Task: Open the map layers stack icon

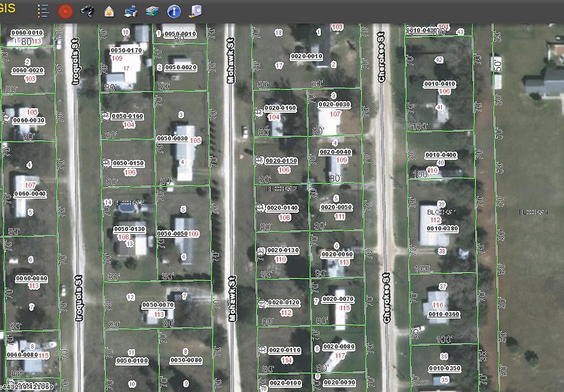Action: (x=152, y=11)
